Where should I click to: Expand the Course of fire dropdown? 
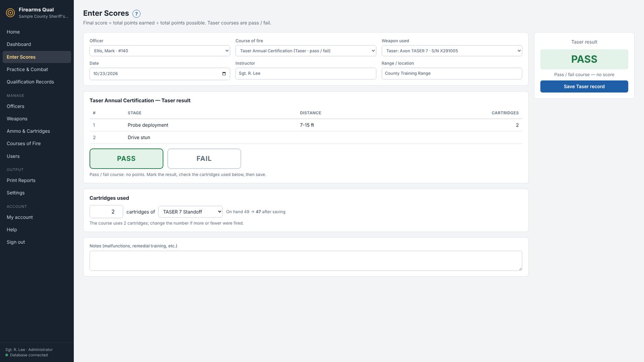click(306, 51)
